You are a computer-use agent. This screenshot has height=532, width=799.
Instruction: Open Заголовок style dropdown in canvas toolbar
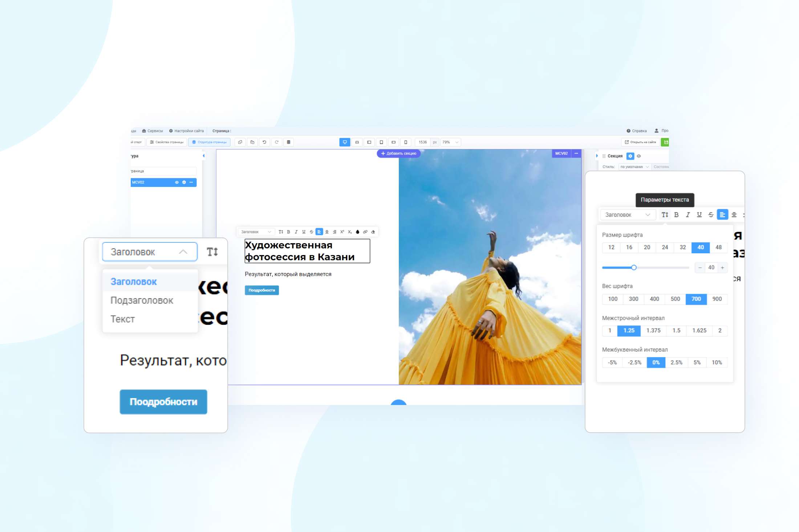[256, 232]
